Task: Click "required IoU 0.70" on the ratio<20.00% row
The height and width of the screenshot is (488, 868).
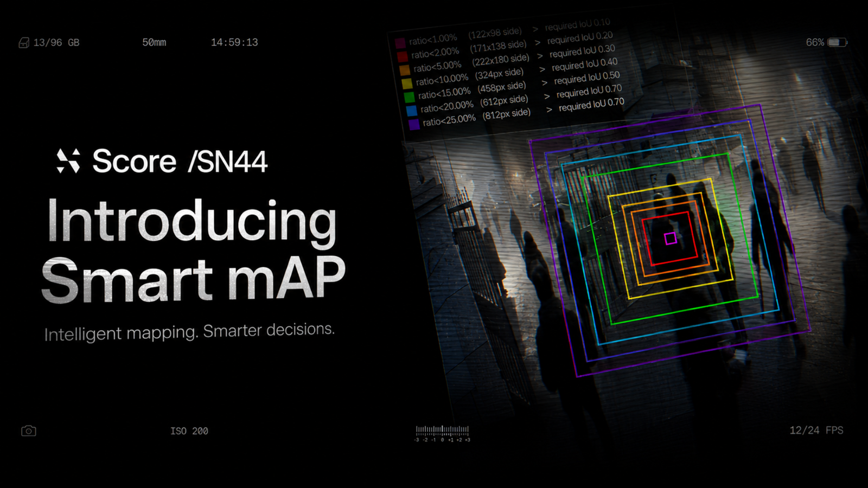Action: 589,91
